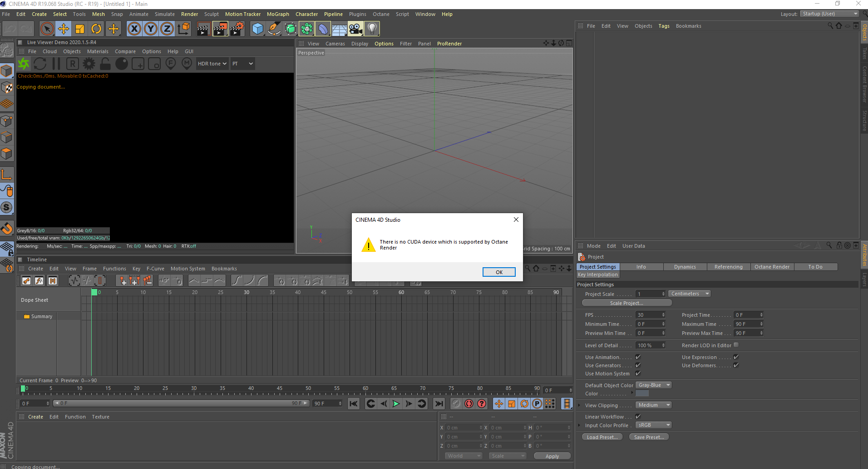Add a Camera object
The image size is (868, 469).
(356, 29)
